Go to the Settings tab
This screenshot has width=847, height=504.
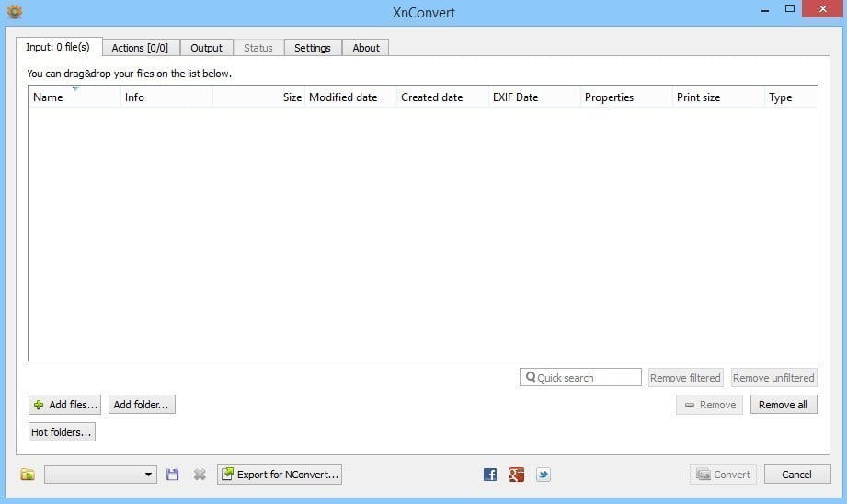[313, 48]
